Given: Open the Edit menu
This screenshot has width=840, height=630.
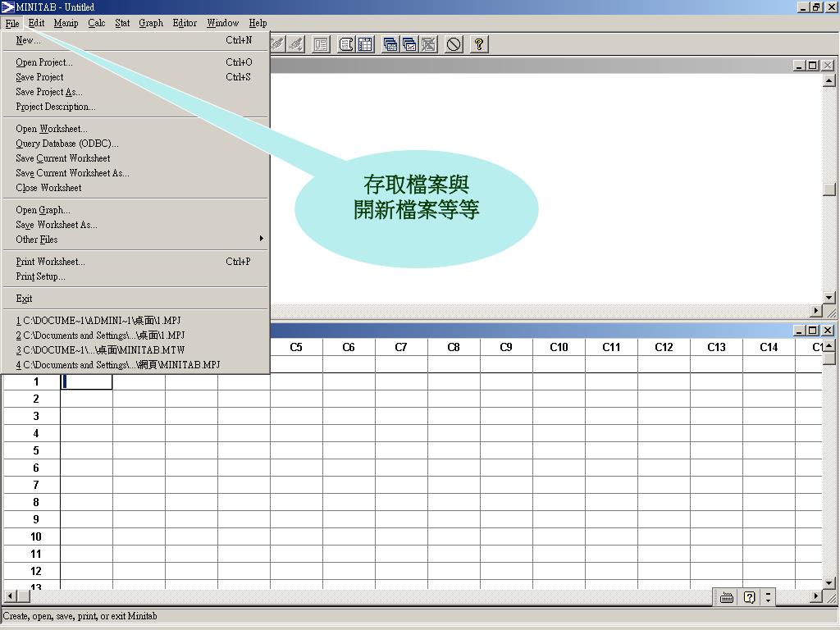Looking at the screenshot, I should 36,23.
